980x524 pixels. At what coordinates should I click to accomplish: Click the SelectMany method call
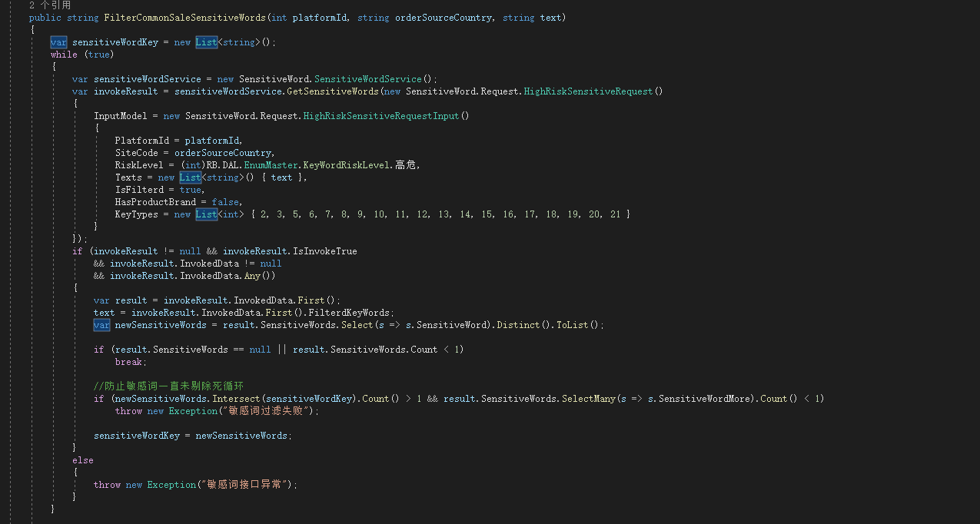pos(588,399)
